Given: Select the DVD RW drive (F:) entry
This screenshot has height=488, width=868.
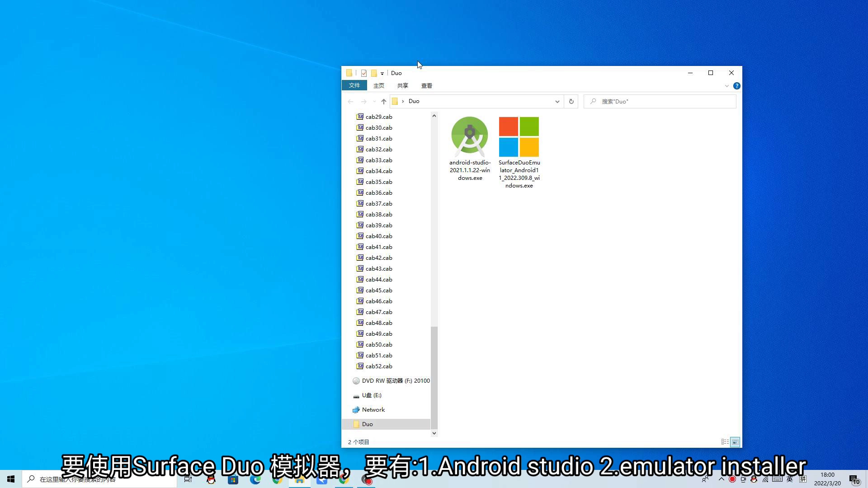Looking at the screenshot, I should [x=391, y=380].
